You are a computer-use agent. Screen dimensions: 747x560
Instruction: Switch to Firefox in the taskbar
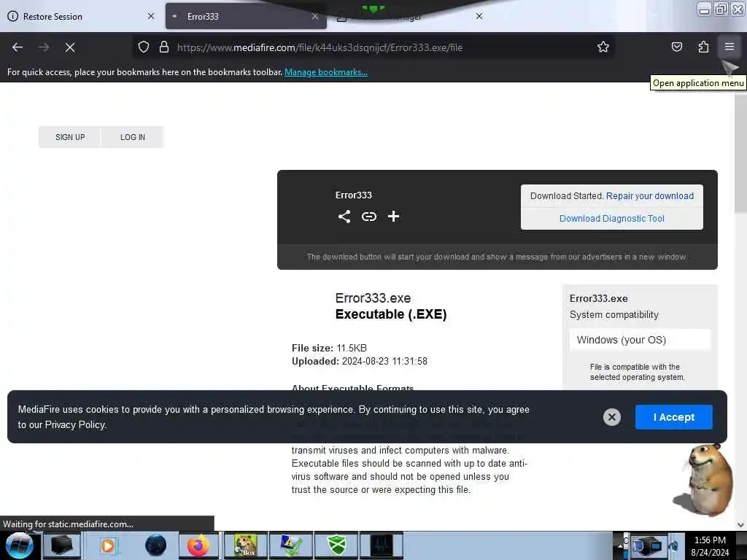pyautogui.click(x=198, y=545)
